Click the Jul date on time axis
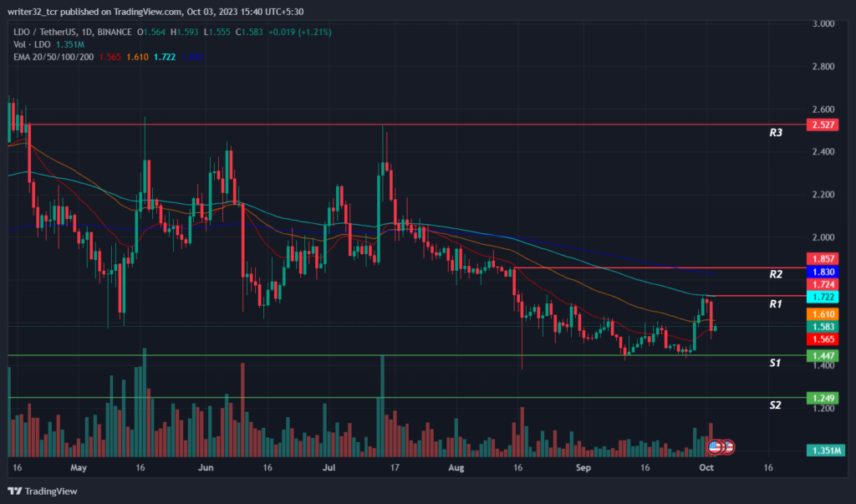 click(x=329, y=467)
